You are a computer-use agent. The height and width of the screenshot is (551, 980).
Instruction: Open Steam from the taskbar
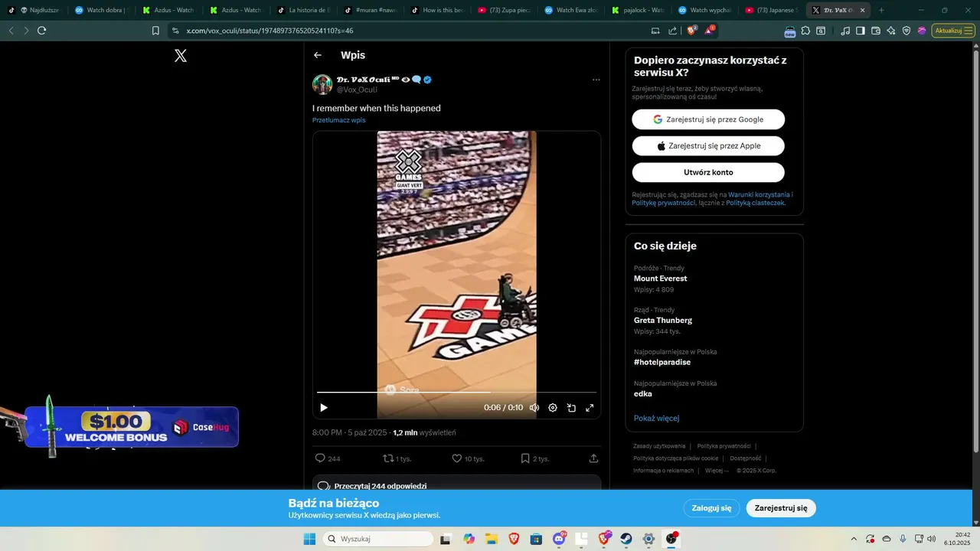(x=626, y=539)
